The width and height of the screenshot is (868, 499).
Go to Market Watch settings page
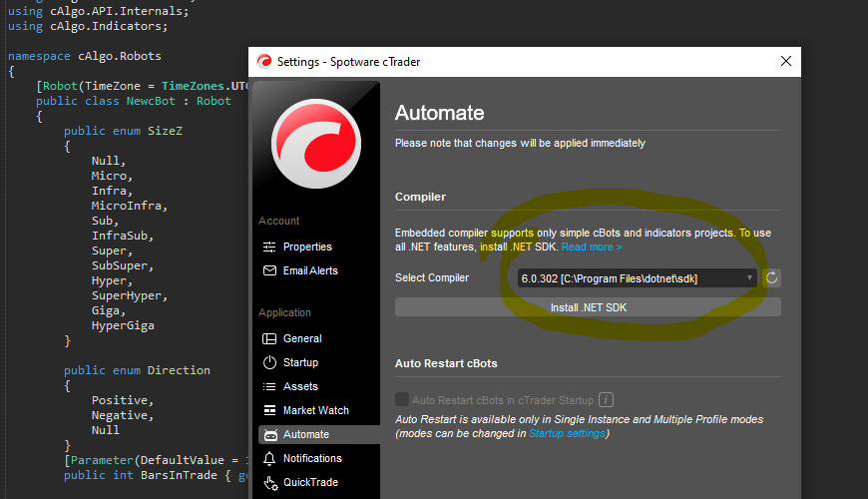click(316, 410)
